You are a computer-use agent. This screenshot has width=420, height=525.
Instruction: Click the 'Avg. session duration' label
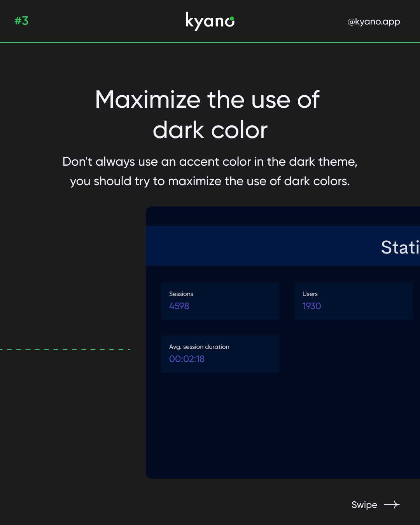click(x=199, y=347)
